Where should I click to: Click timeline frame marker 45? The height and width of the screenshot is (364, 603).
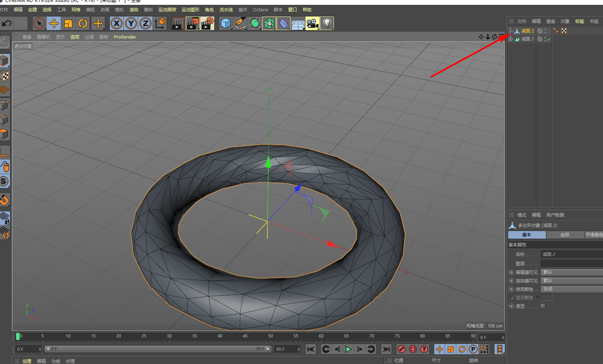pos(245,336)
